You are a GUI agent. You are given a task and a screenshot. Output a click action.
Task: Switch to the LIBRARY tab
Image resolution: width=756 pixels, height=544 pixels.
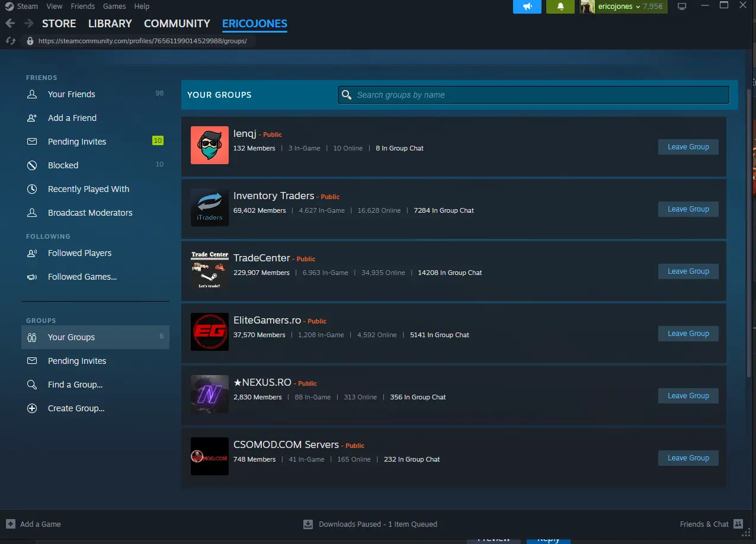pos(110,24)
